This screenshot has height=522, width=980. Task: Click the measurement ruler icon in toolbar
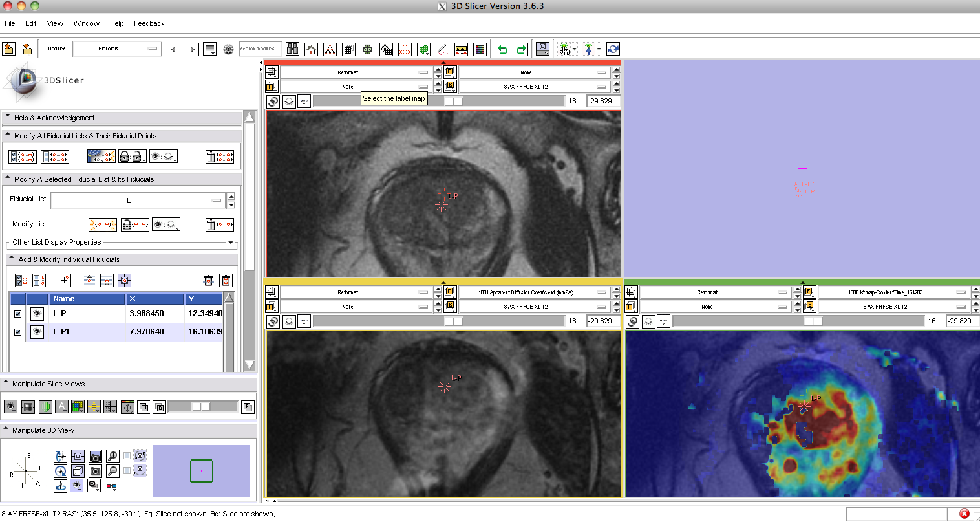point(461,49)
